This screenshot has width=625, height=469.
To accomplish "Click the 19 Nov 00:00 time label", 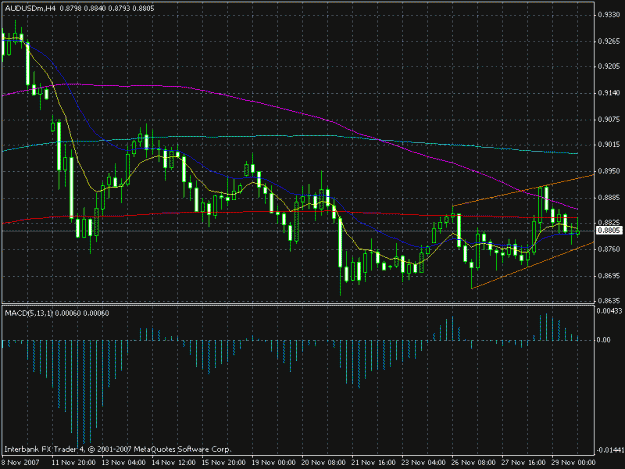I will [x=273, y=462].
